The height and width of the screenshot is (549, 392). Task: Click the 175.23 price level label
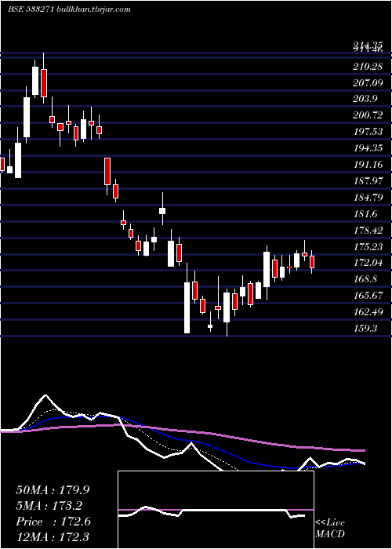pos(368,246)
